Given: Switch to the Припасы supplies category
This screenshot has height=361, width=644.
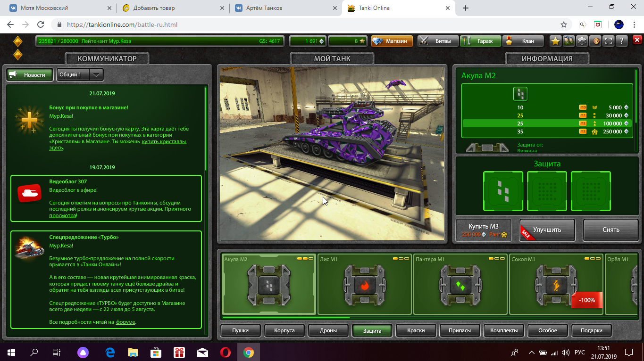Looking at the screenshot, I should [460, 330].
